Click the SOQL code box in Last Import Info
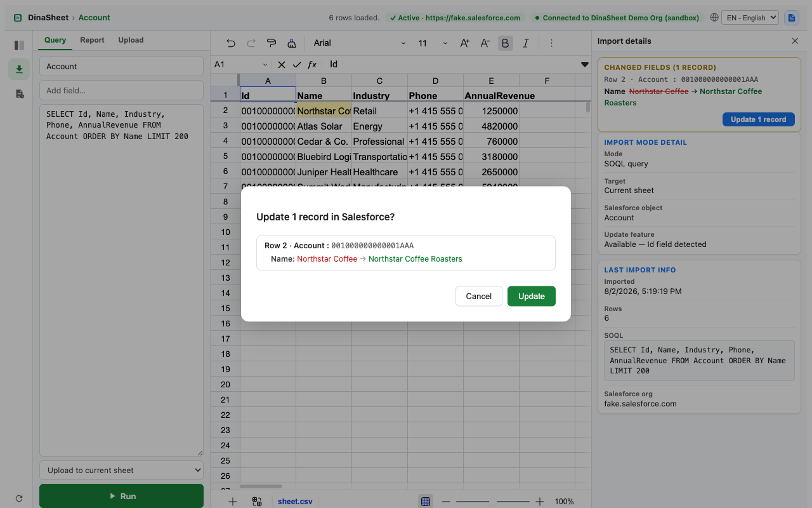The width and height of the screenshot is (812, 508). point(699,360)
